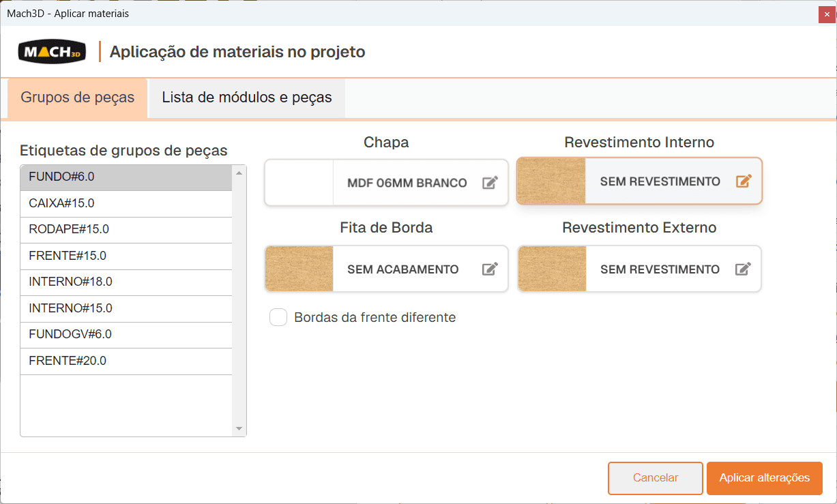837x504 pixels.
Task: Edit the Revestimento Interno pencil icon
Action: click(744, 181)
